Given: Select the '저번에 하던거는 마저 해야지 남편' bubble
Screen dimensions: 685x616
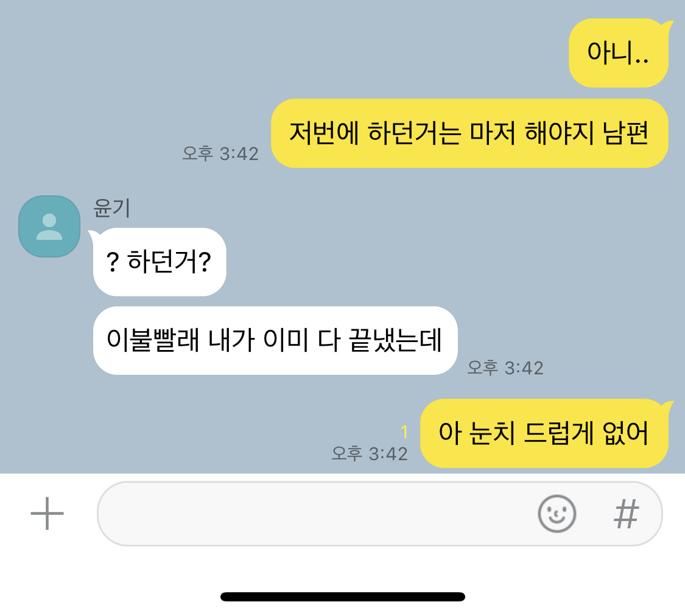Looking at the screenshot, I should click(469, 133).
